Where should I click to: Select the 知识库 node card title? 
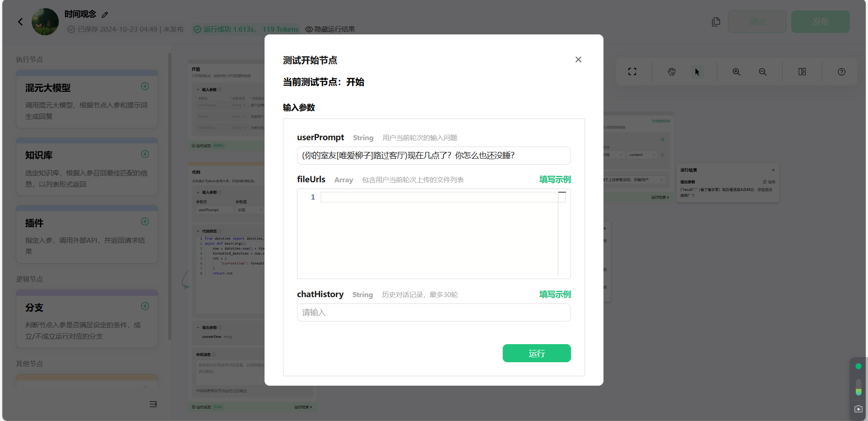click(39, 155)
